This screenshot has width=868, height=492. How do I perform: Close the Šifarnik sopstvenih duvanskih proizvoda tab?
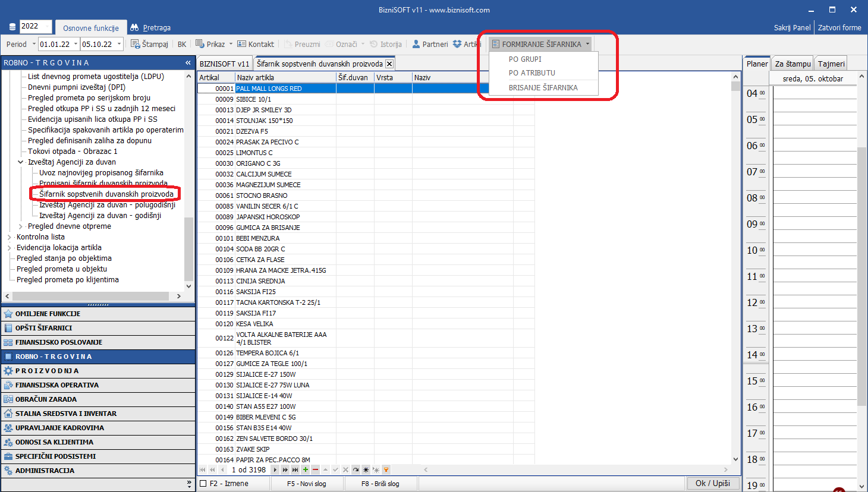pyautogui.click(x=389, y=64)
